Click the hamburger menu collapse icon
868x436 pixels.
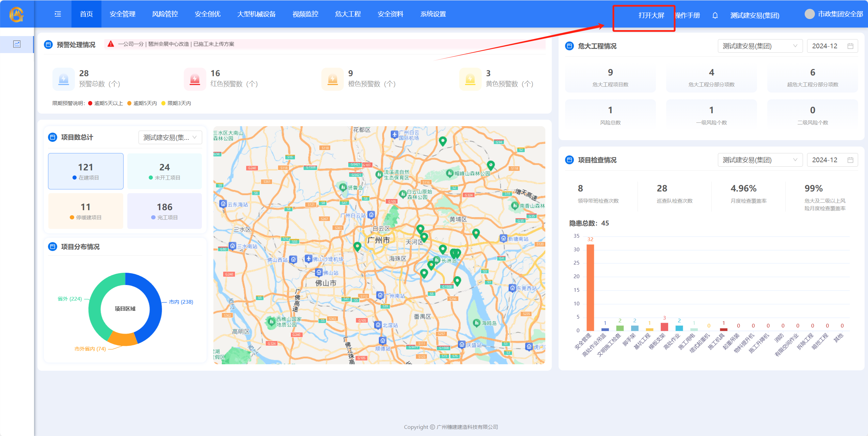pos(58,14)
